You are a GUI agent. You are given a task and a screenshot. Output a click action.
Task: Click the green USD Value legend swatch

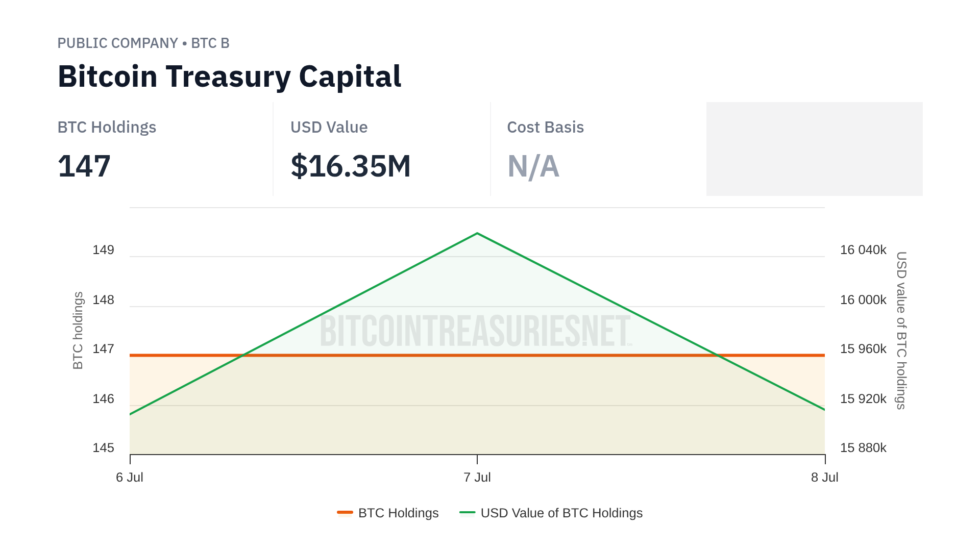[467, 512]
